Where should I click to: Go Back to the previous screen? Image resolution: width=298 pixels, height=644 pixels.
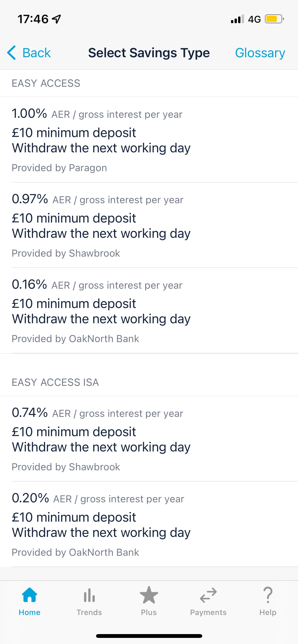pyautogui.click(x=29, y=53)
